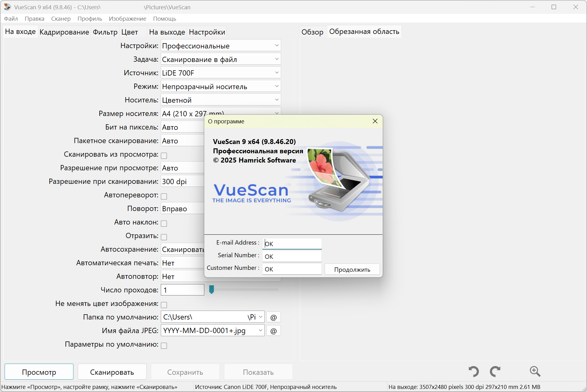
Task: Open the 'Задача' dropdown
Action: (221, 59)
